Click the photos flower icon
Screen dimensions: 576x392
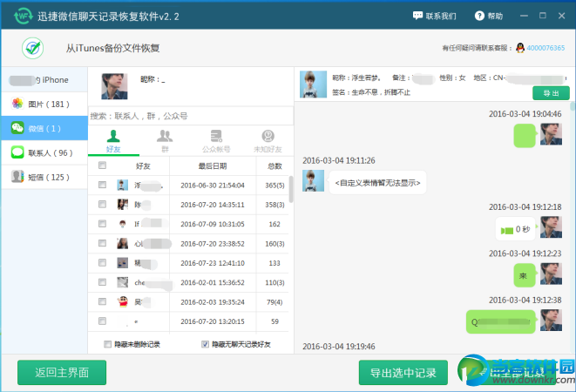17,104
